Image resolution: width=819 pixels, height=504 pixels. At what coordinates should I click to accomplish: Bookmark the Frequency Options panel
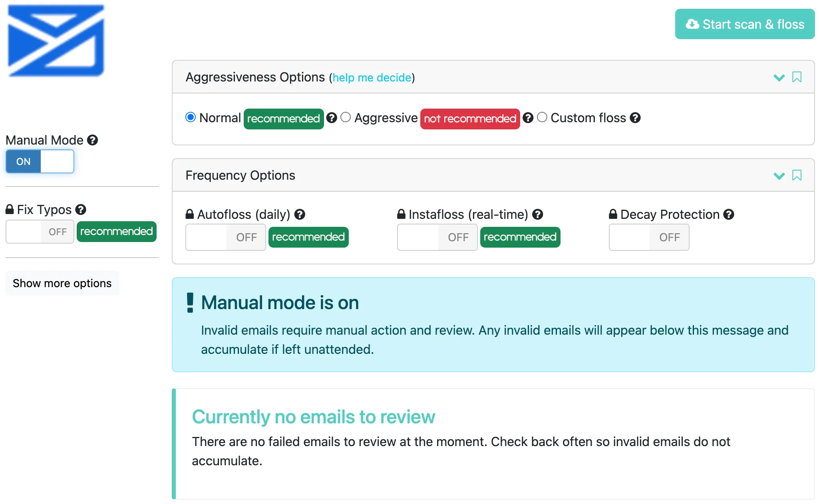point(797,175)
